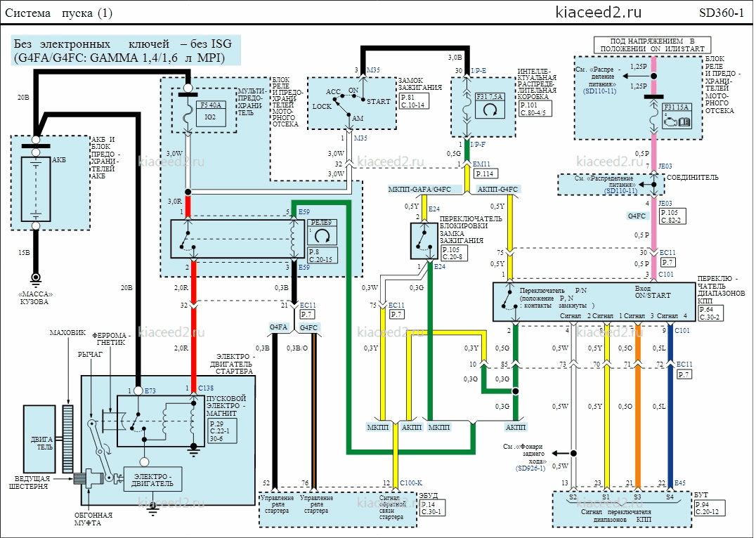
Task: Click the F31 15A fuse icon
Action: coord(676,116)
